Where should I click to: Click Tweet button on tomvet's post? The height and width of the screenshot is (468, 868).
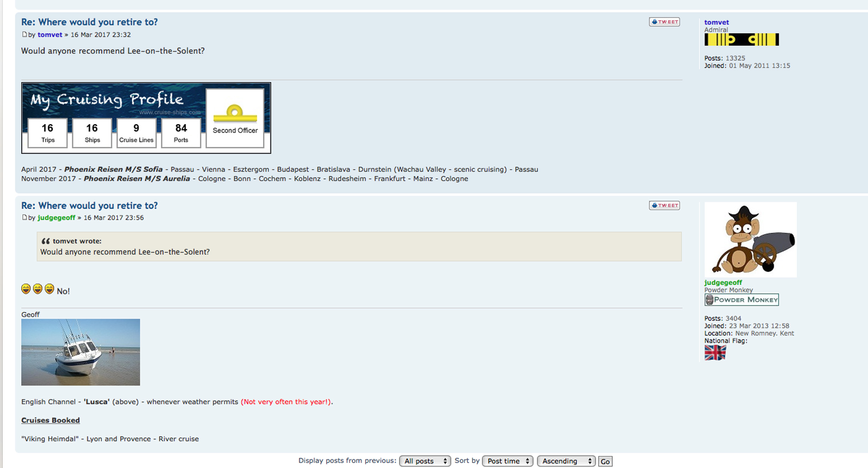tap(664, 22)
